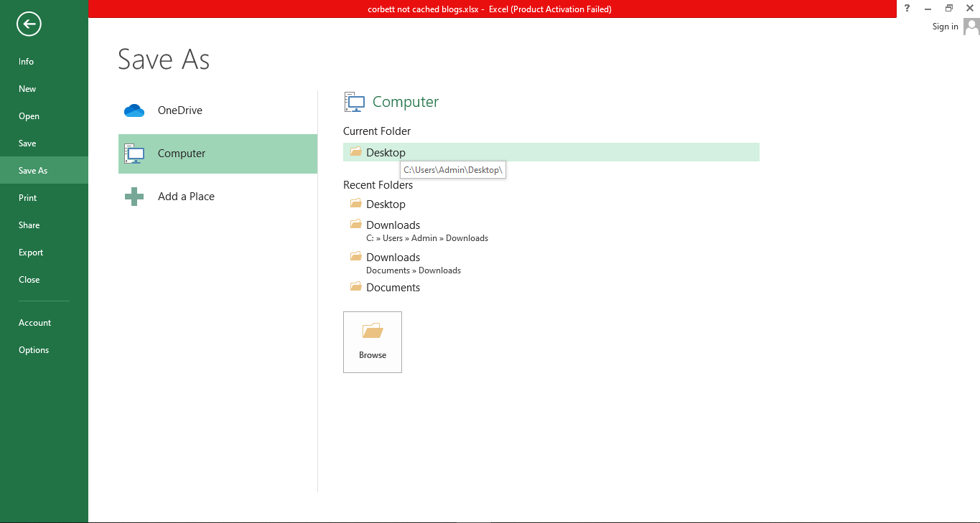Click the path text Documents » Downloads
This screenshot has width=980, height=523.
pyautogui.click(x=414, y=270)
